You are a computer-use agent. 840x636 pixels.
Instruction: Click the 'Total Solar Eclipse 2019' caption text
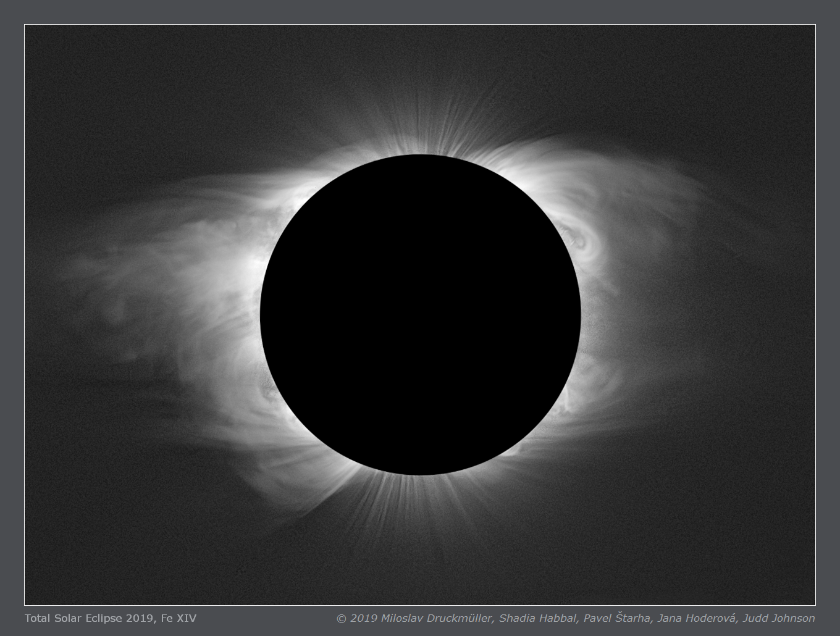[86, 618]
